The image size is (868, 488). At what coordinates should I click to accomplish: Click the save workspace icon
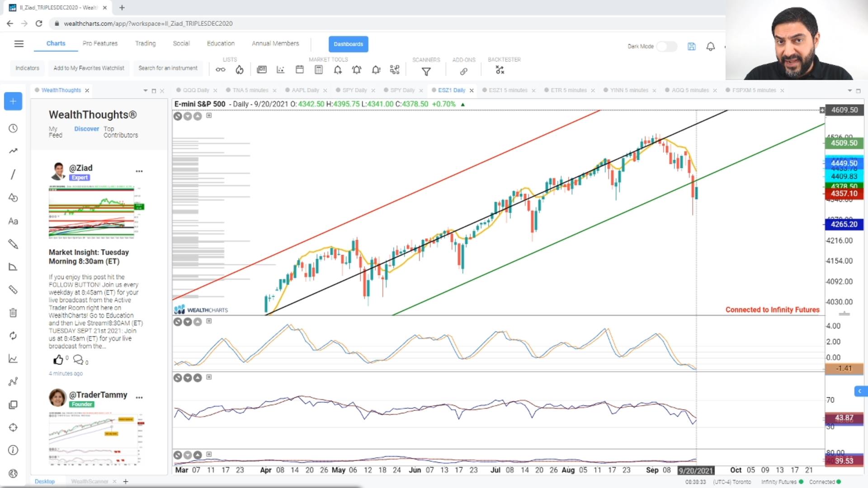click(x=692, y=46)
